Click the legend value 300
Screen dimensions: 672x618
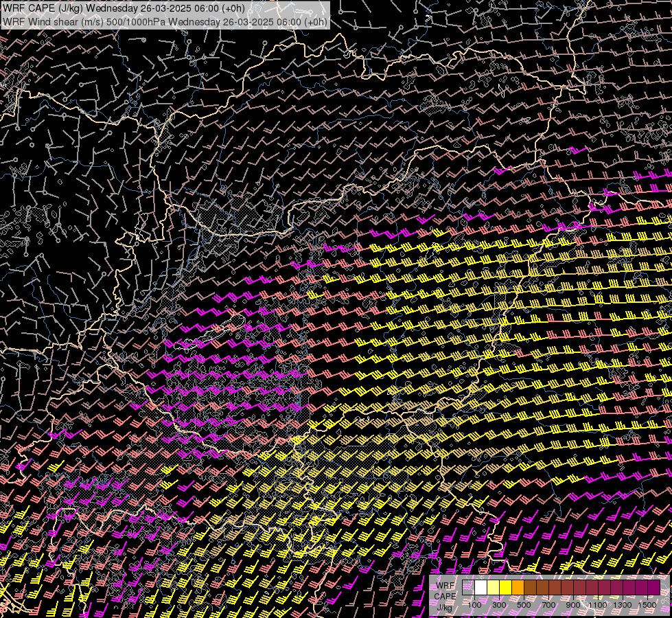click(499, 605)
